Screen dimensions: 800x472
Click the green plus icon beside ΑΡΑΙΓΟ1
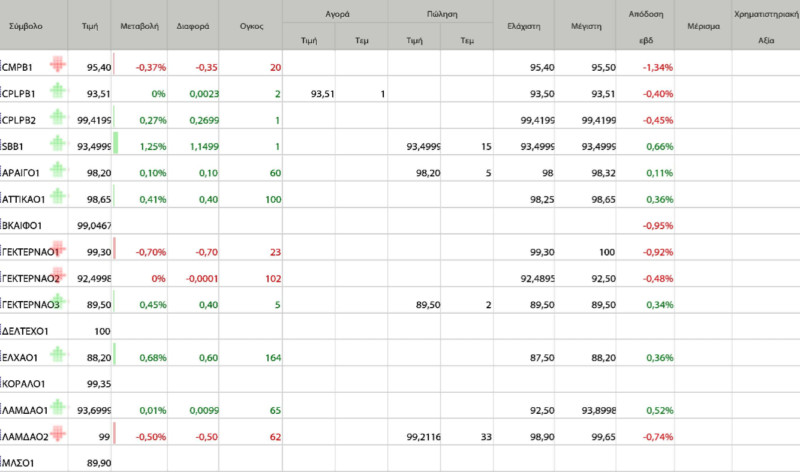[58, 169]
